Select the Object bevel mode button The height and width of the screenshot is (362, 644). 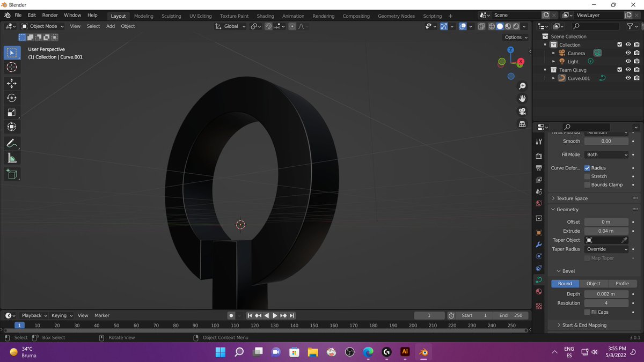click(x=594, y=283)
